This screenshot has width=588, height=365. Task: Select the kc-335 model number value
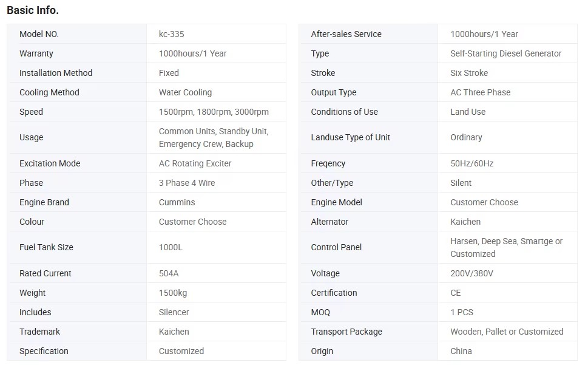click(171, 34)
